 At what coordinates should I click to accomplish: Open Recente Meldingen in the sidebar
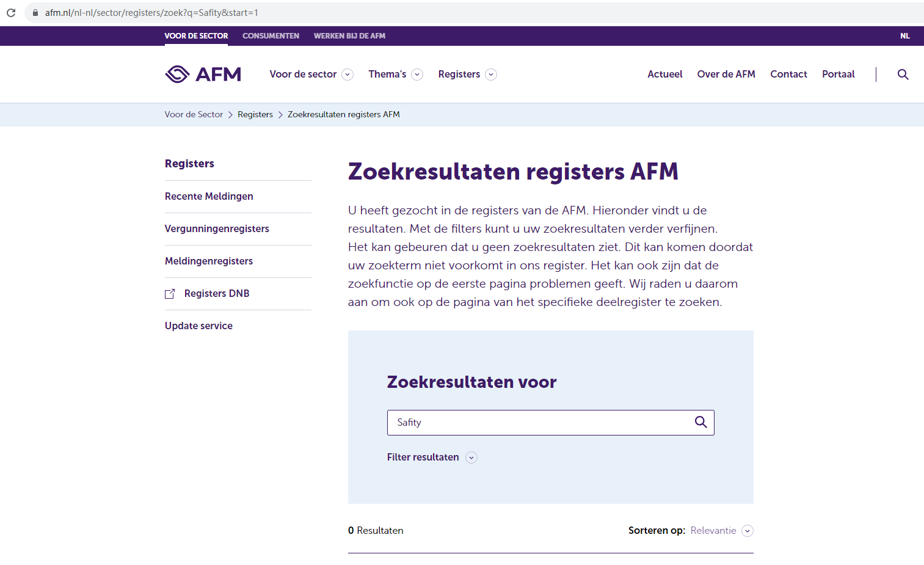click(x=209, y=196)
